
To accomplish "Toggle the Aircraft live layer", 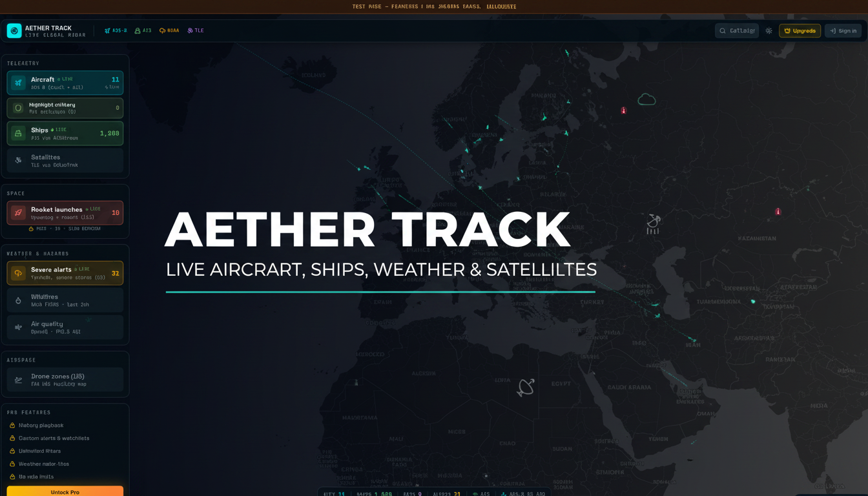I will coord(65,83).
